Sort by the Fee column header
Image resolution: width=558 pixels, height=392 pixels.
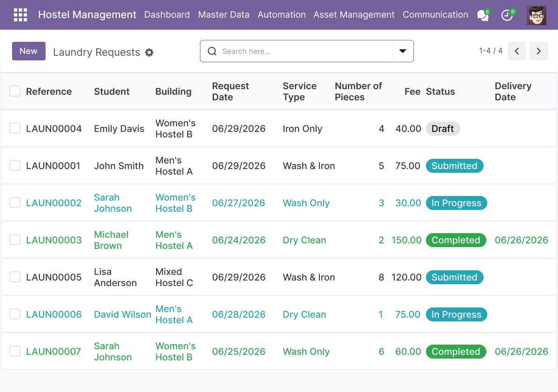point(412,91)
